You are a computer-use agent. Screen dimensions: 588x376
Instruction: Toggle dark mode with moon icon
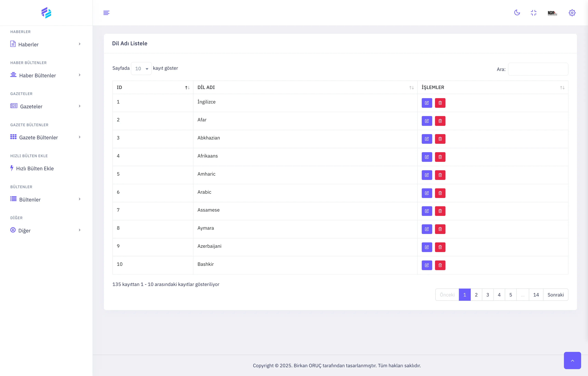pyautogui.click(x=517, y=13)
